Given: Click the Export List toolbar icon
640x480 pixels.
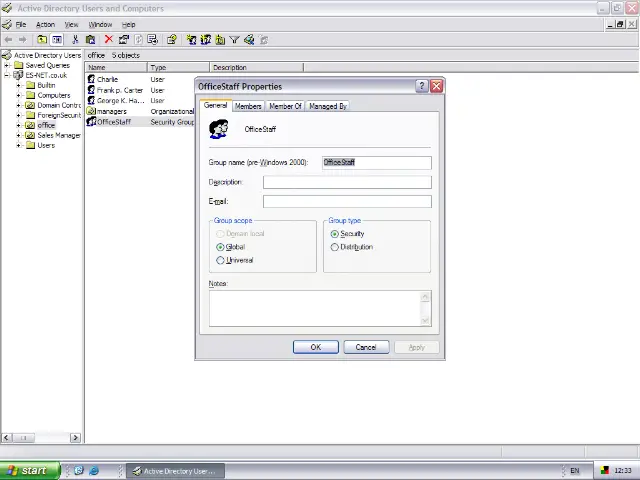Looking at the screenshot, I should click(153, 40).
